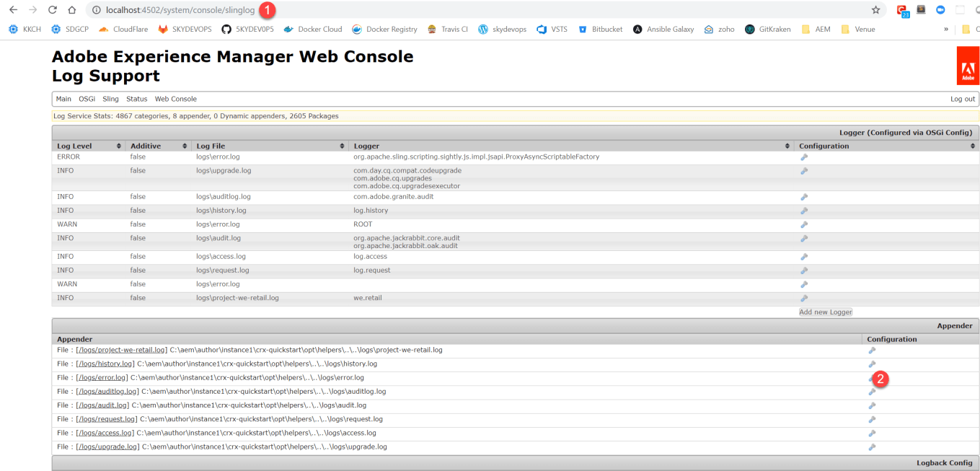980x471 pixels.
Task: Reload the page with browser refresh icon
Action: coord(52,10)
